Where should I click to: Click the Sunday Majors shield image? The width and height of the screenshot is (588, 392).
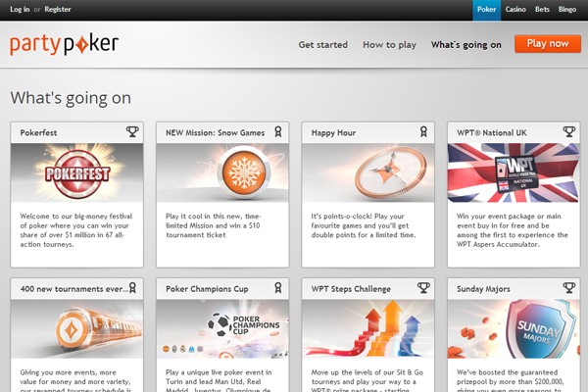click(514, 329)
